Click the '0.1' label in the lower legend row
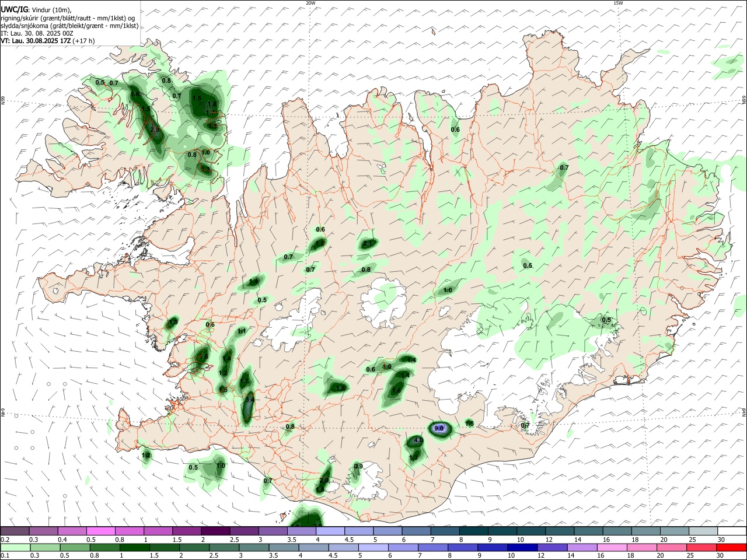This screenshot has height=560, width=747. click(5, 556)
